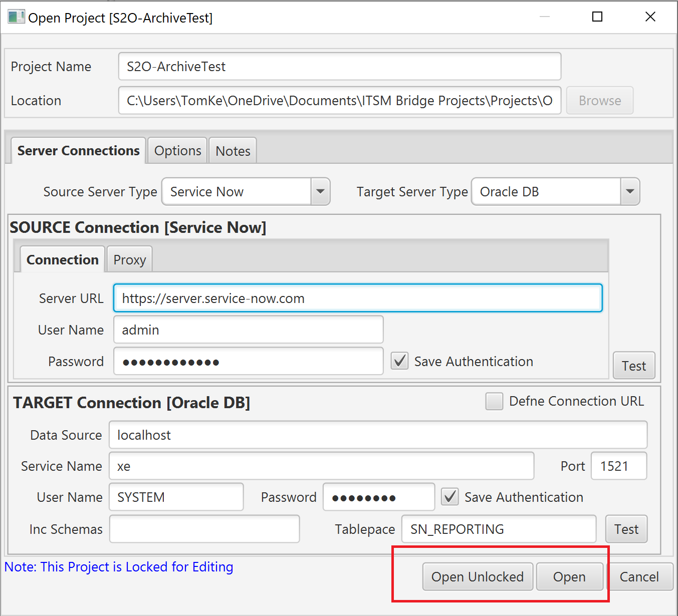The image size is (678, 616).
Task: Open the Target Server Type dropdown
Action: coord(630,191)
